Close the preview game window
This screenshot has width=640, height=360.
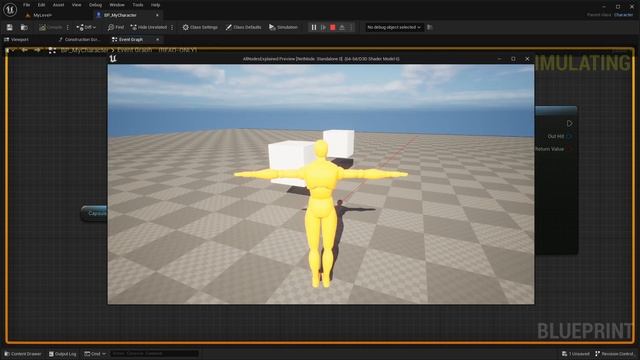(x=527, y=59)
